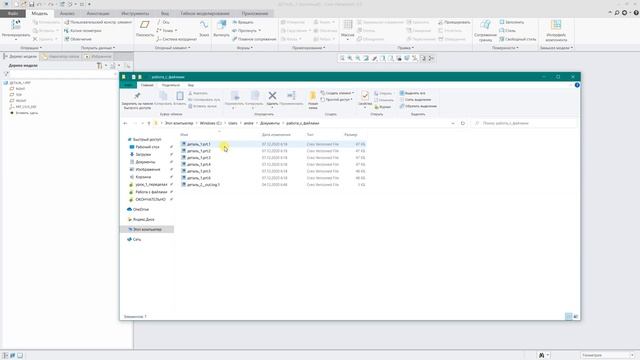Select Этот компьютер in Explorer sidebar
The width and height of the screenshot is (640, 360).
[x=147, y=229]
